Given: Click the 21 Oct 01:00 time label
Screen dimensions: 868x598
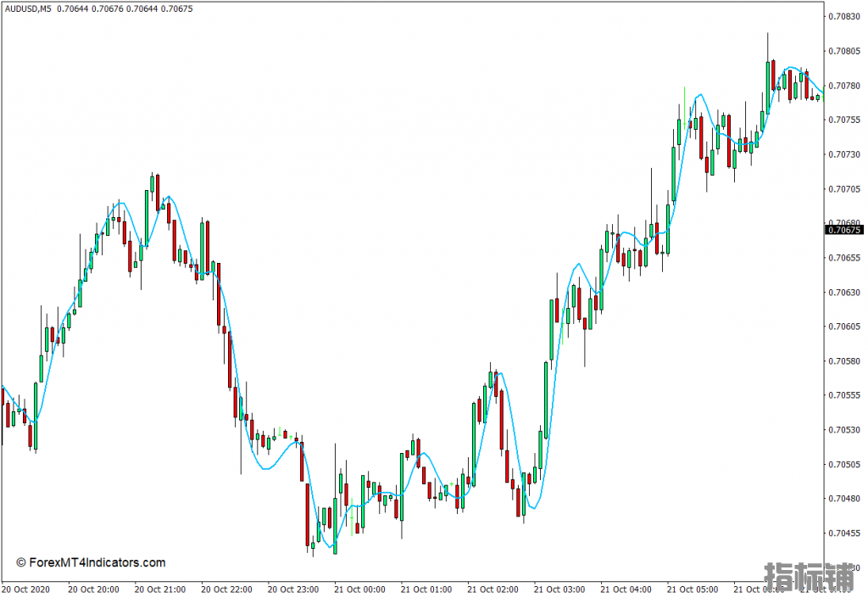Looking at the screenshot, I should [426, 590].
